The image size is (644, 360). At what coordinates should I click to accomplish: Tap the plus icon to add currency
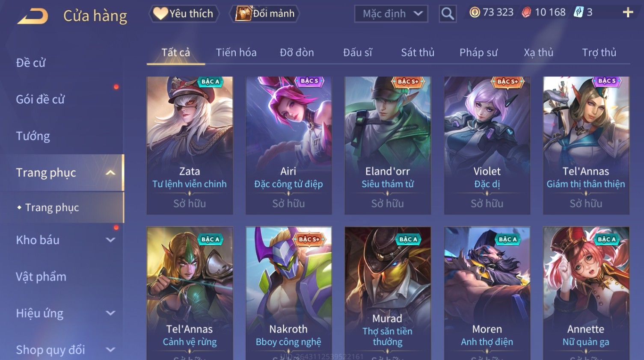point(628,12)
